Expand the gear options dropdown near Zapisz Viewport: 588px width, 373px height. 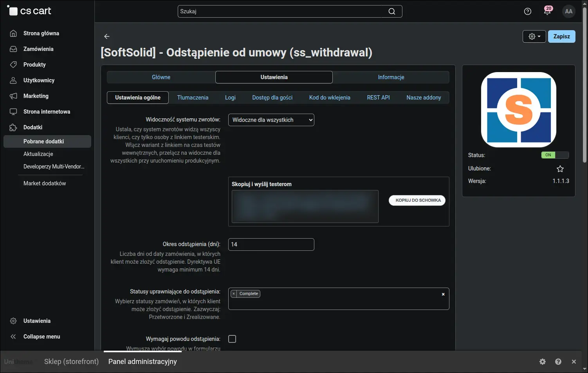534,36
